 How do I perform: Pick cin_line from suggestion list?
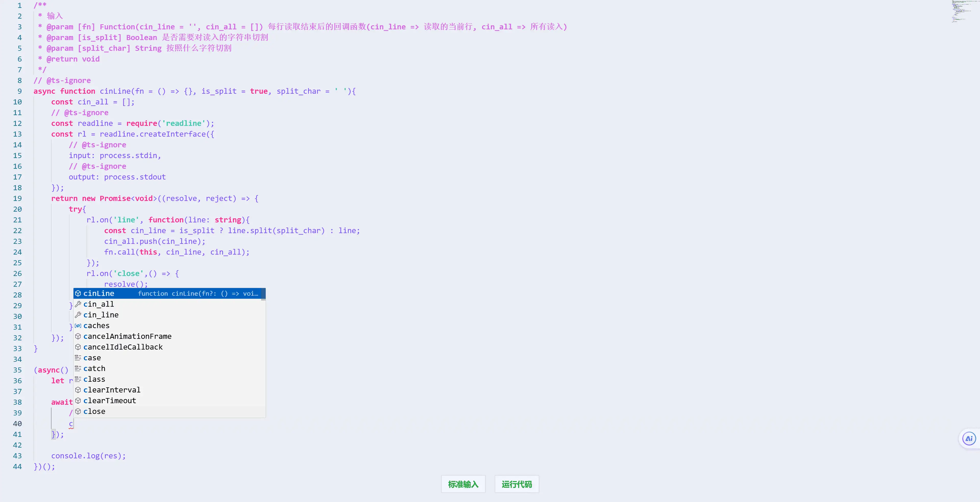click(101, 315)
